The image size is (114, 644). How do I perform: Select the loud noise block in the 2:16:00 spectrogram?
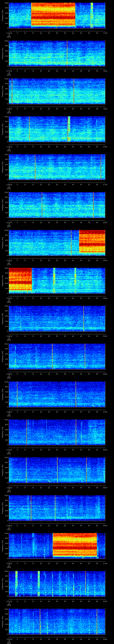click(x=53, y=14)
